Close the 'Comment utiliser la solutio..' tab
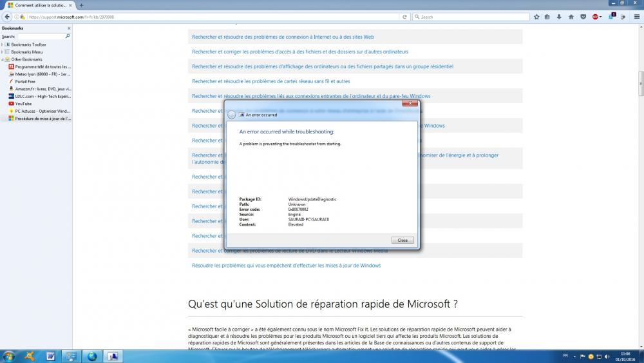The width and height of the screenshot is (644, 363). (70, 5)
